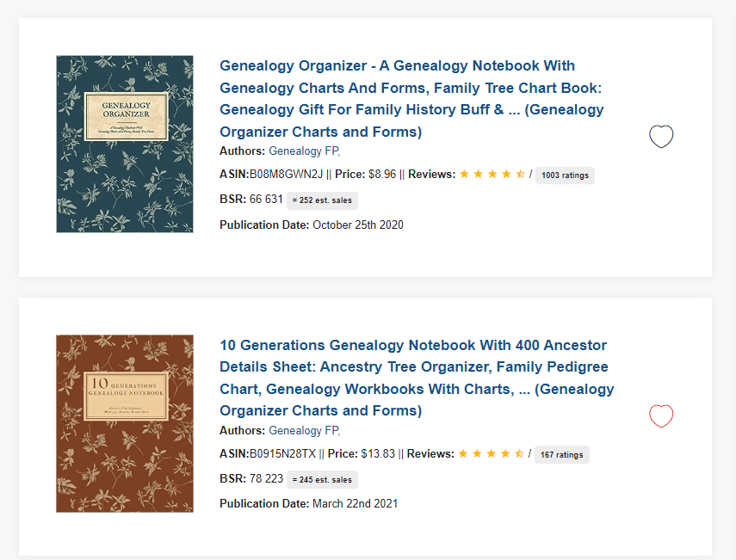Toggle the red heart on 10 Generations book
The width and height of the screenshot is (736, 560).
(661, 415)
